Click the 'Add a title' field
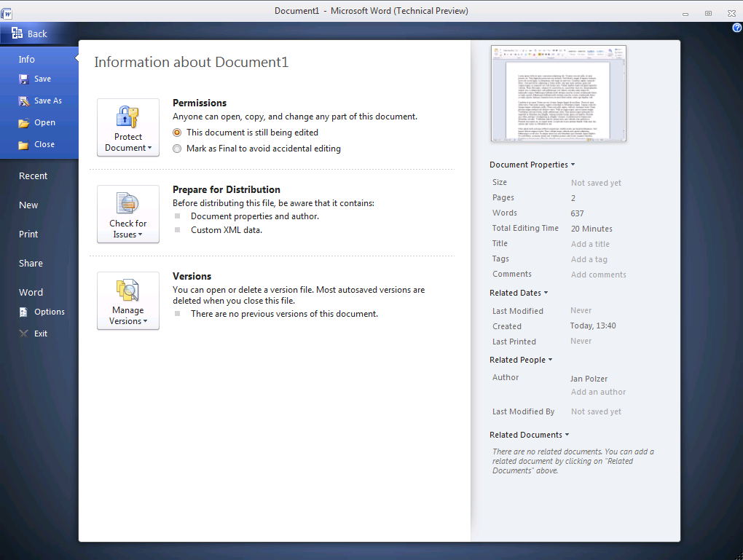Viewport: 743px width, 560px height. (x=590, y=244)
